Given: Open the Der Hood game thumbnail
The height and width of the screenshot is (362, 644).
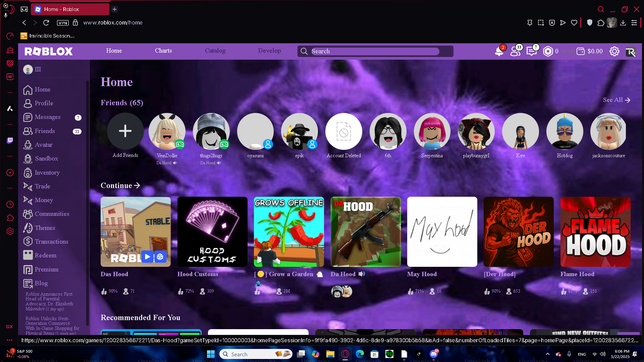Looking at the screenshot, I should tap(519, 232).
